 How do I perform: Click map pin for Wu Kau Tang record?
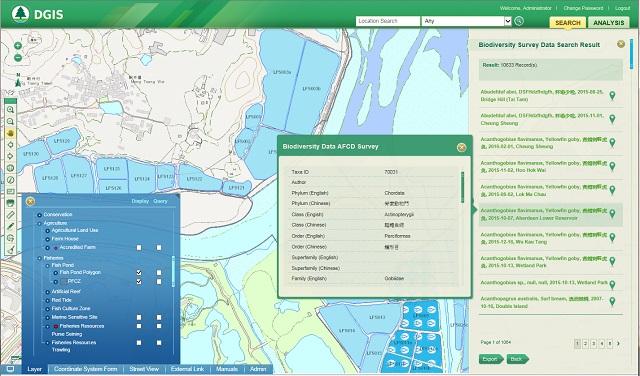pyautogui.click(x=612, y=238)
